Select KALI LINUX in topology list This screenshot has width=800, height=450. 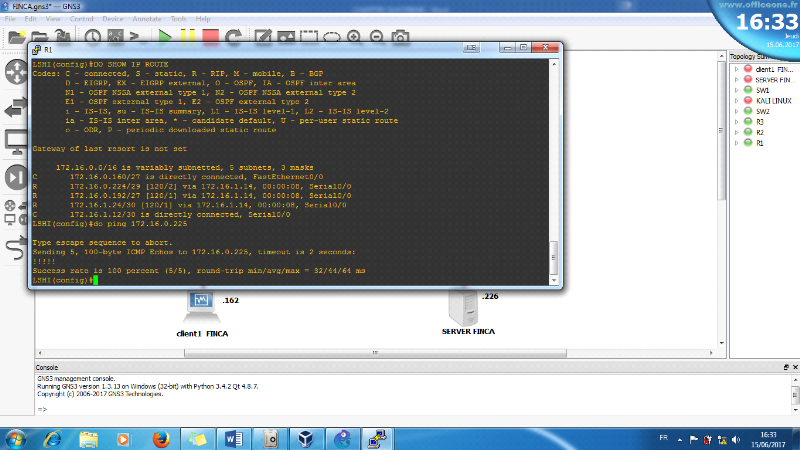point(773,101)
